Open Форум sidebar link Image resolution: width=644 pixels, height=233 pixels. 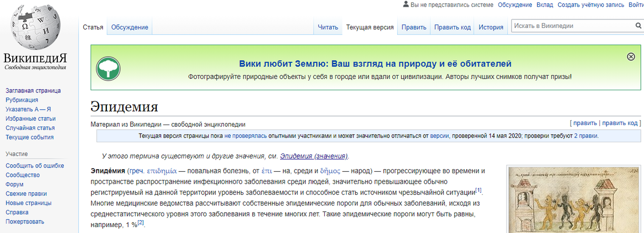14,184
